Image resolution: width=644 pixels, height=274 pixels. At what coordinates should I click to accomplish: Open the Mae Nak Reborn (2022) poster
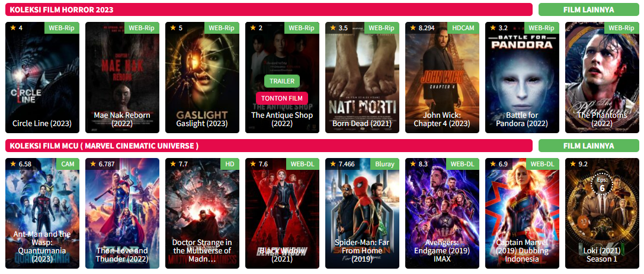[x=123, y=78]
